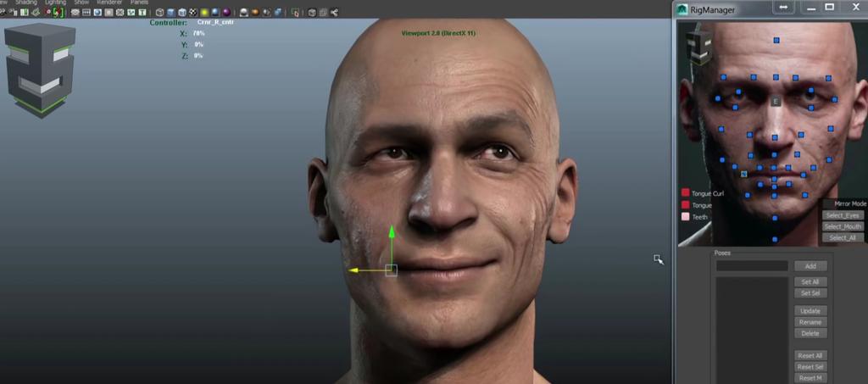Click the Select_Eyes button

843,215
